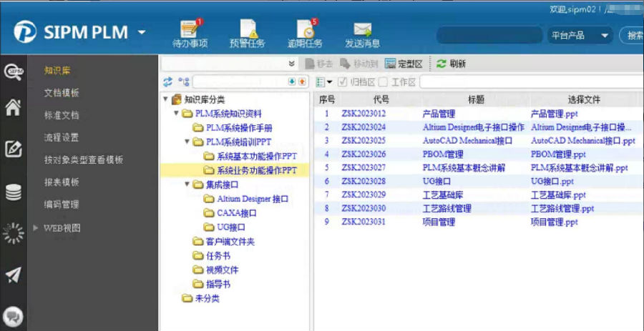The image size is (644, 331).
Task: Open the ZSK2023012 code link
Action: click(364, 113)
